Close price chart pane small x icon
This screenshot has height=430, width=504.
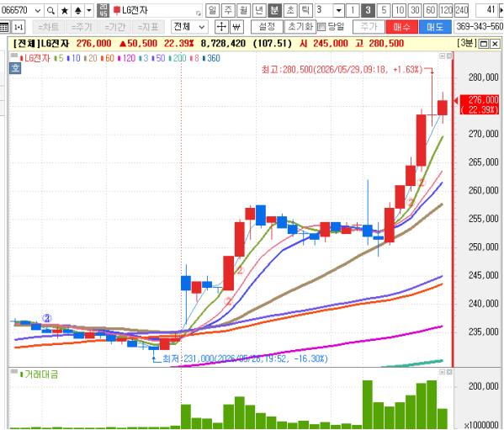(x=449, y=56)
